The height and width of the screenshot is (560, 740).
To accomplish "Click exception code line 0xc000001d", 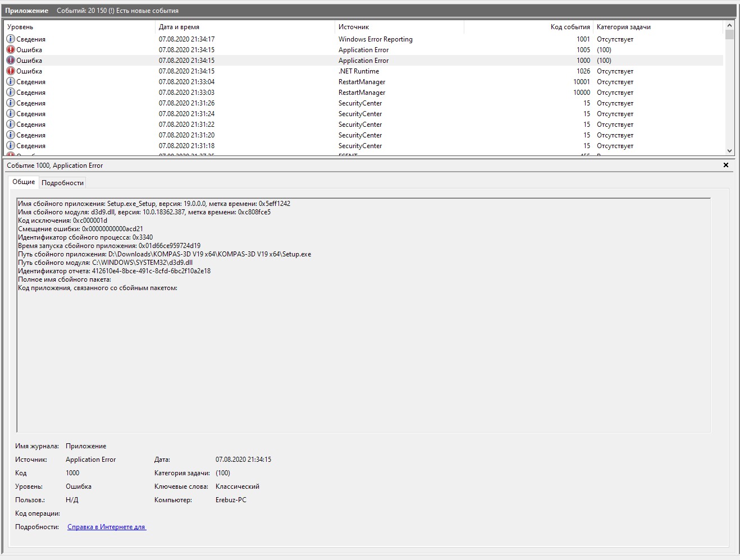I will point(62,221).
